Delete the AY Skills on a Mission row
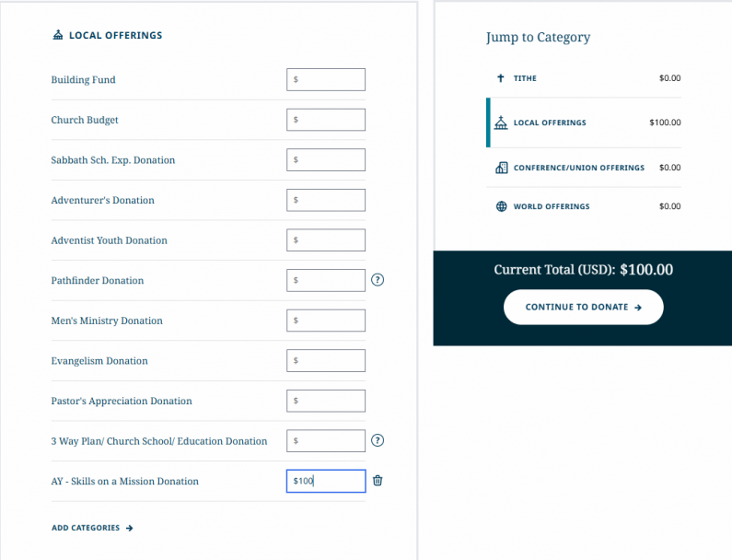732x560 pixels. click(378, 481)
